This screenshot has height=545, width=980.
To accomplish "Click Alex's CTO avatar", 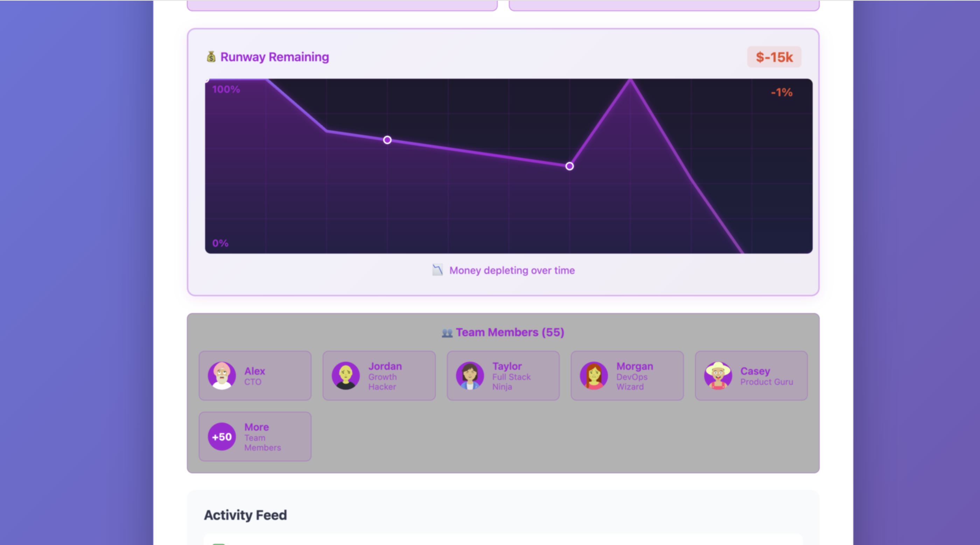I will [222, 376].
